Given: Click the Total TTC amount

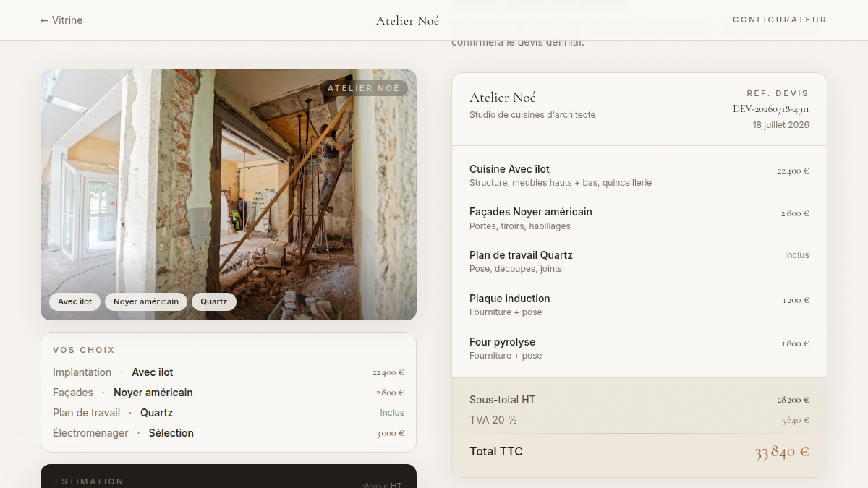Looking at the screenshot, I should tap(782, 452).
